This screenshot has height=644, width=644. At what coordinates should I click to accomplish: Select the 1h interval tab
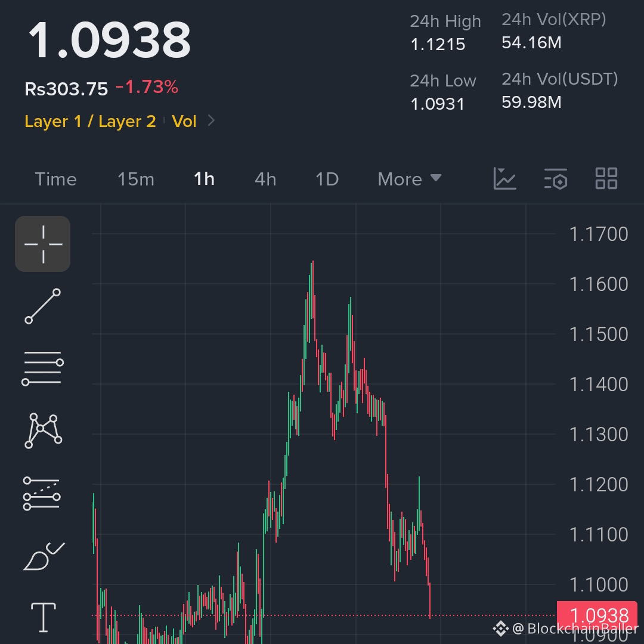pos(204,179)
